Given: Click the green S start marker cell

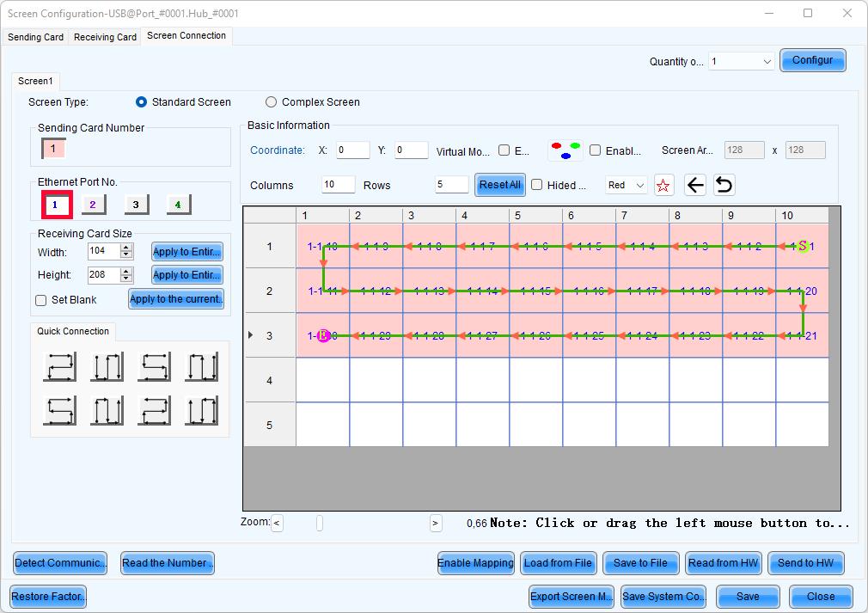Looking at the screenshot, I should (803, 246).
